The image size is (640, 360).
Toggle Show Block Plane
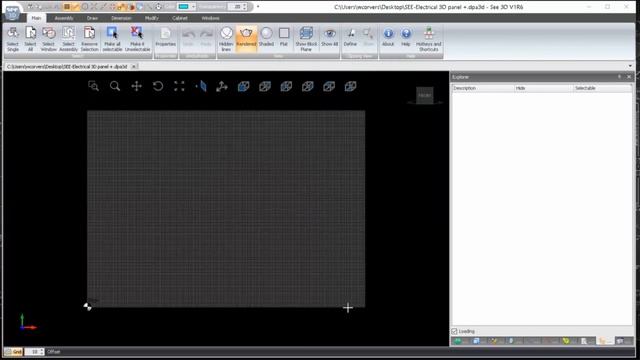coord(306,39)
